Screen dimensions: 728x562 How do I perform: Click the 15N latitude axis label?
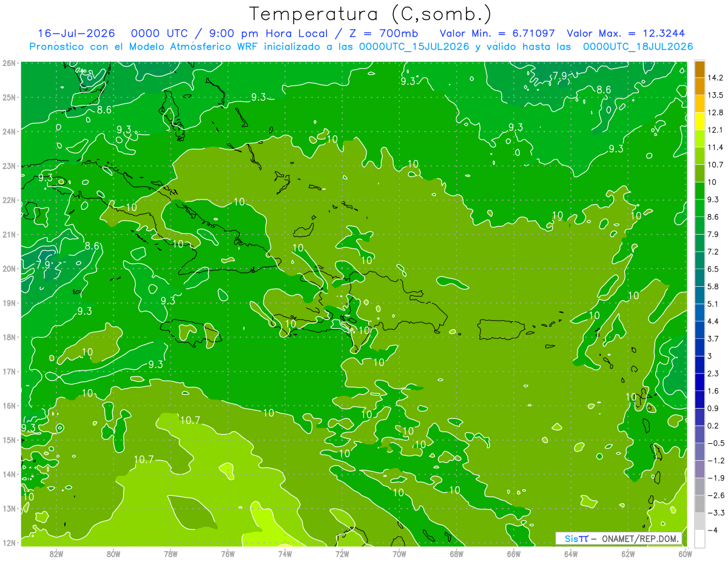point(9,440)
